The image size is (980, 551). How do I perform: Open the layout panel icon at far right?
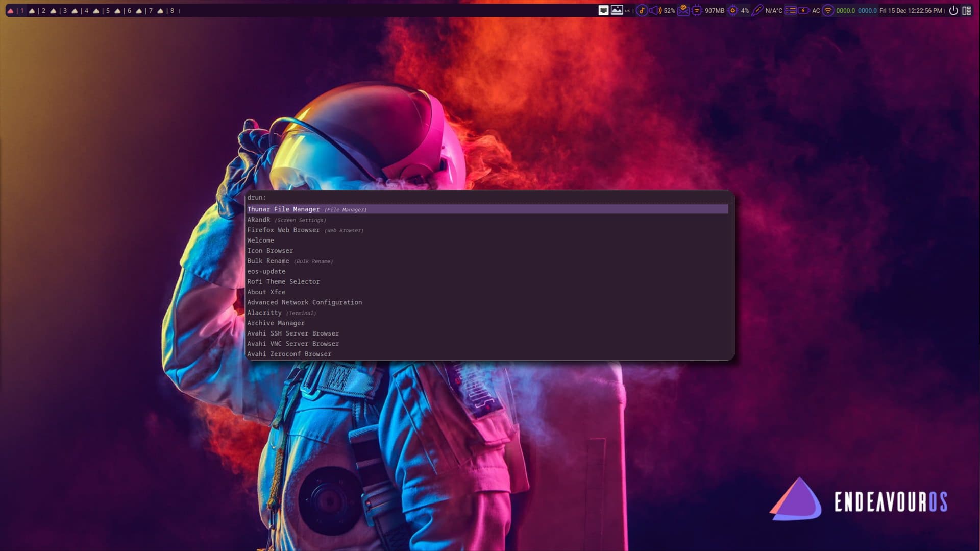point(966,10)
